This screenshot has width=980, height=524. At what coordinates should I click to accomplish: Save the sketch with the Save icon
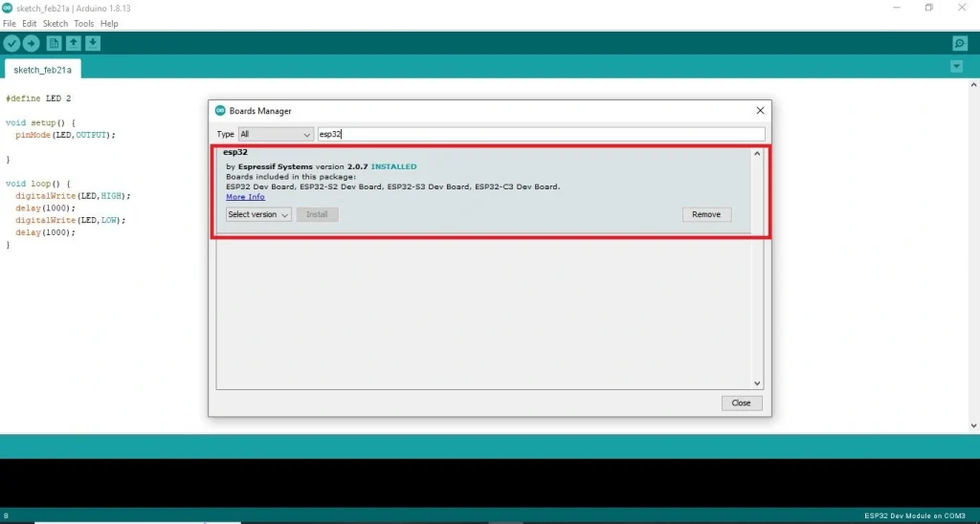(93, 44)
